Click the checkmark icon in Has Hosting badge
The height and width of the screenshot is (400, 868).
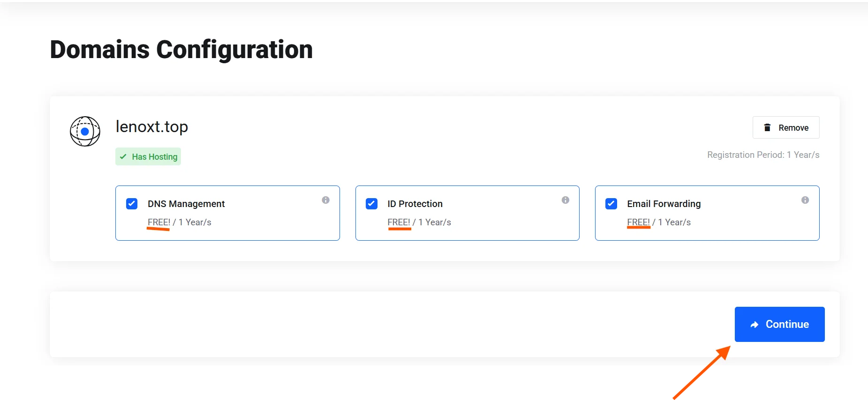123,156
